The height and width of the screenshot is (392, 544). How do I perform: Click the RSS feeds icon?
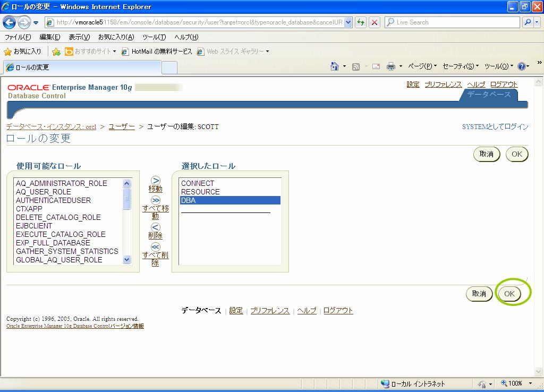tap(355, 66)
